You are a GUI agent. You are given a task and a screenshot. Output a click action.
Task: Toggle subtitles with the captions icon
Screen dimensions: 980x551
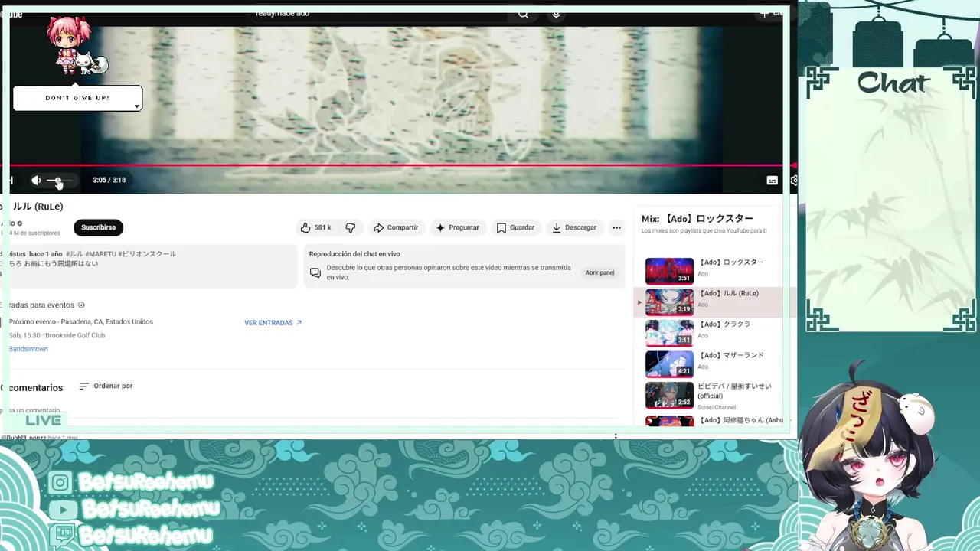772,181
